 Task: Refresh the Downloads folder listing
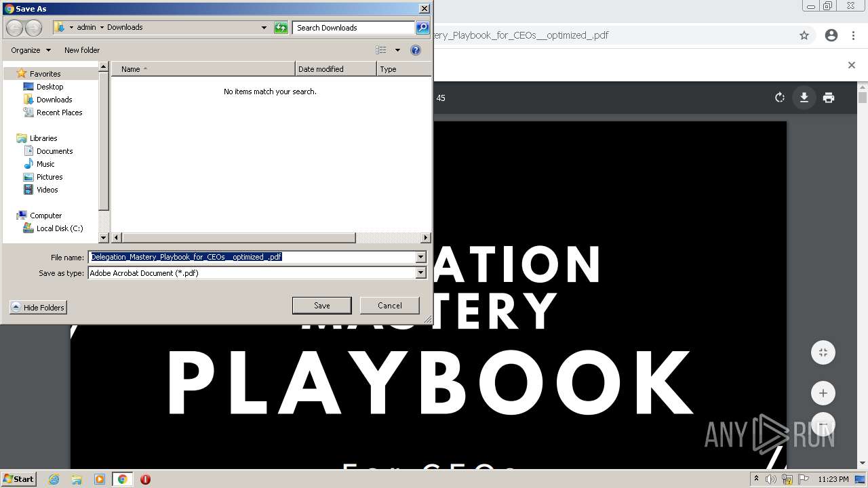click(x=281, y=28)
